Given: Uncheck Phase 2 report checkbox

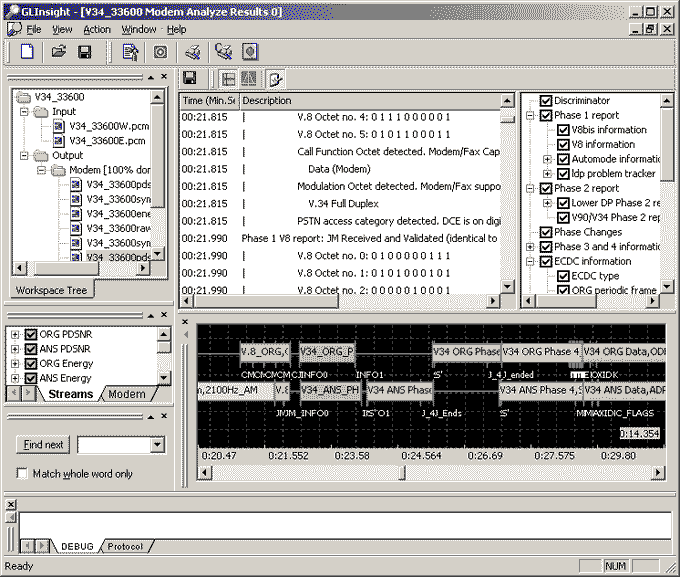Looking at the screenshot, I should 546,188.
